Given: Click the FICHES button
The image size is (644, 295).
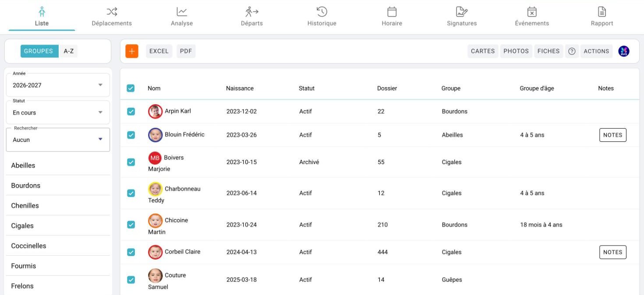Looking at the screenshot, I should (x=548, y=51).
